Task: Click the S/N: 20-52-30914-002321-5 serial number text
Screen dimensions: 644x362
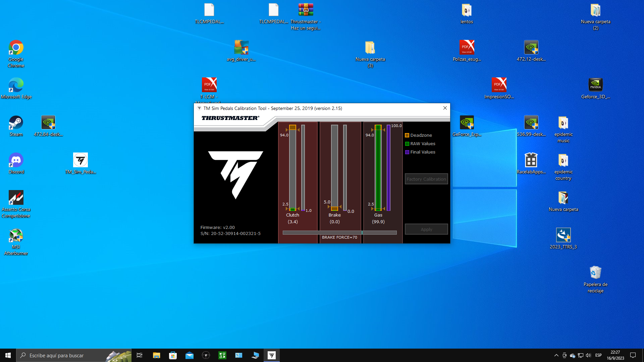Action: click(x=230, y=233)
